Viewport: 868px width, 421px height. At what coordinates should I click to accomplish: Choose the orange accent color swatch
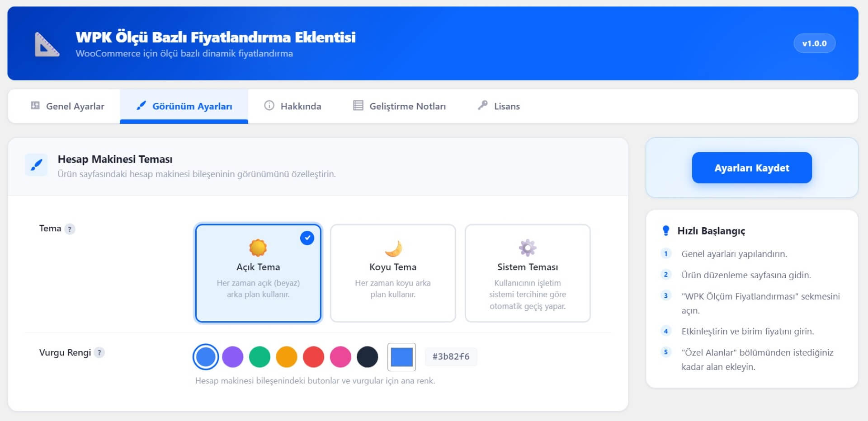tap(287, 357)
